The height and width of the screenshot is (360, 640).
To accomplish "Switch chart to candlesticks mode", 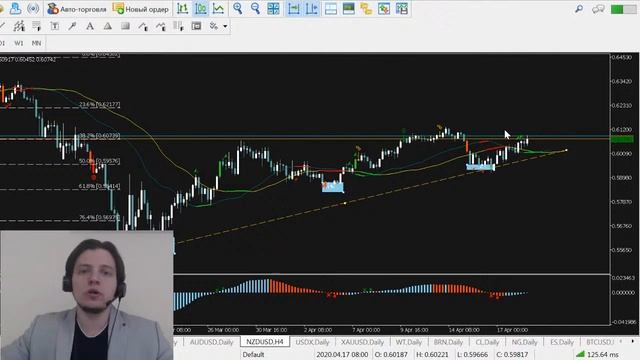I will (x=200, y=9).
